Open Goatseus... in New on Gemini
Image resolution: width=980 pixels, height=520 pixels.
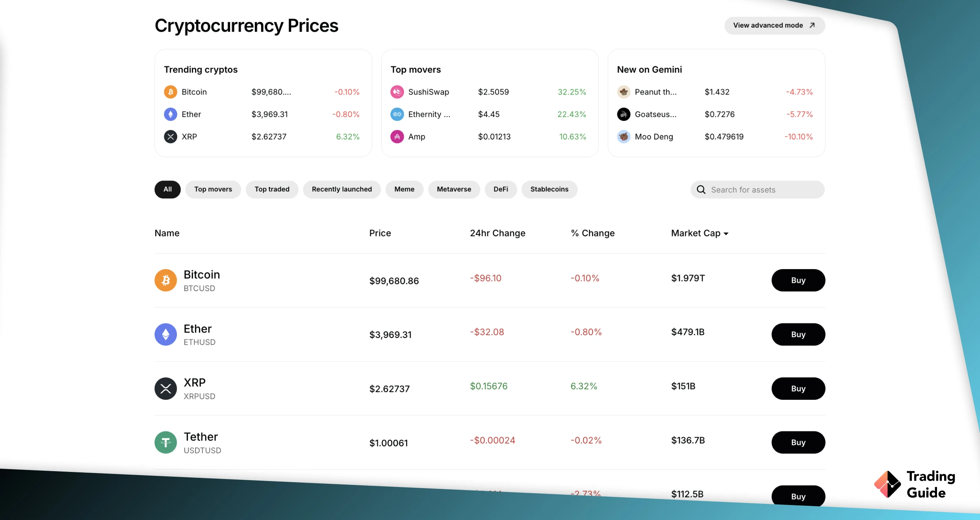tap(656, 115)
